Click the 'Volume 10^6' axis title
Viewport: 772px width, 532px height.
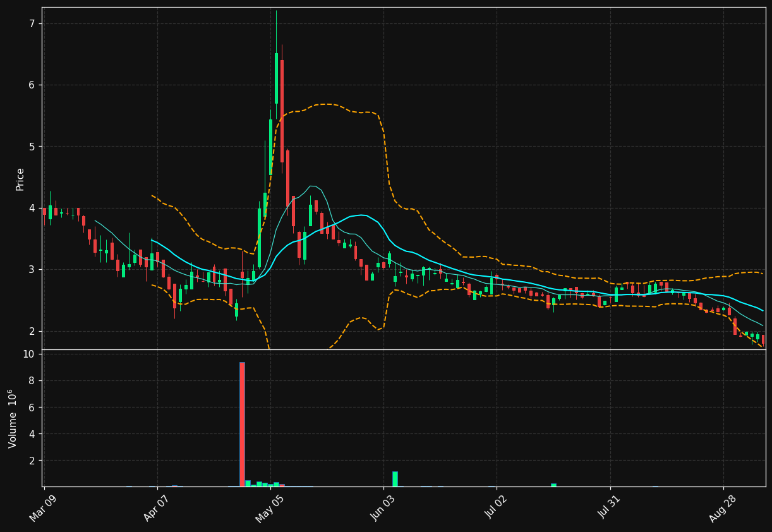pyautogui.click(x=13, y=418)
